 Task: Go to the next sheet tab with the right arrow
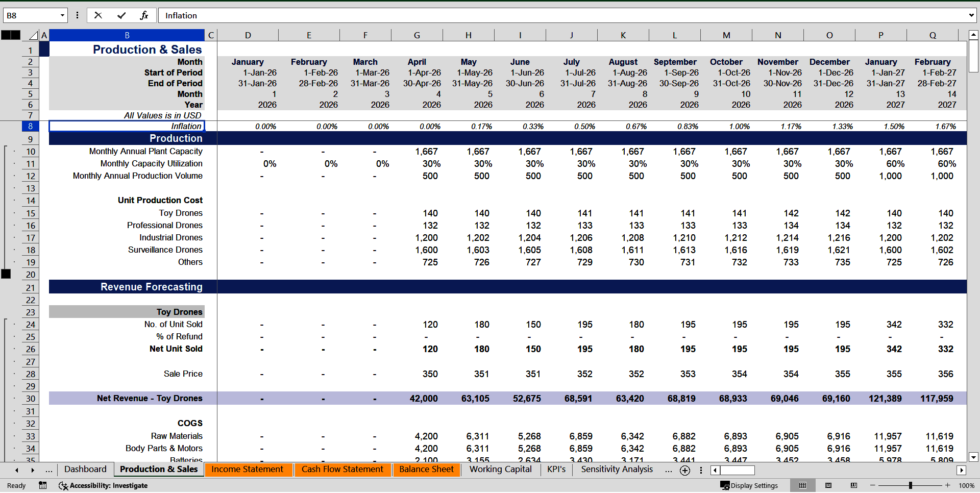coord(33,470)
